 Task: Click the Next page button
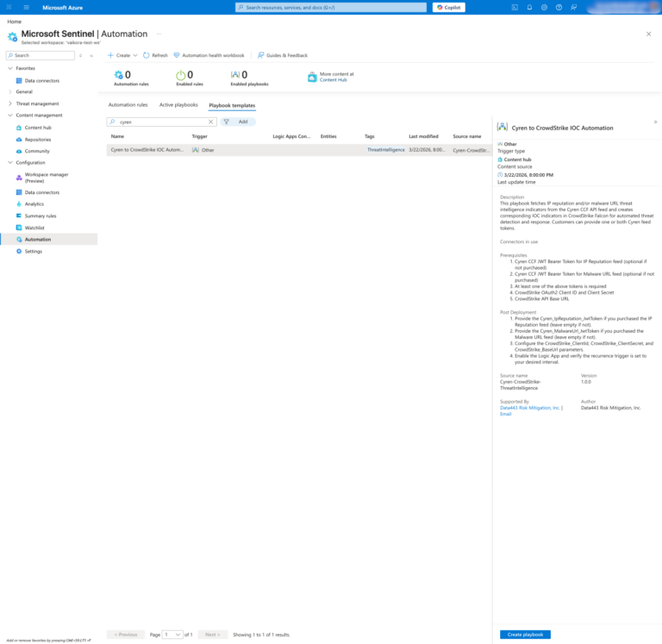coord(212,635)
